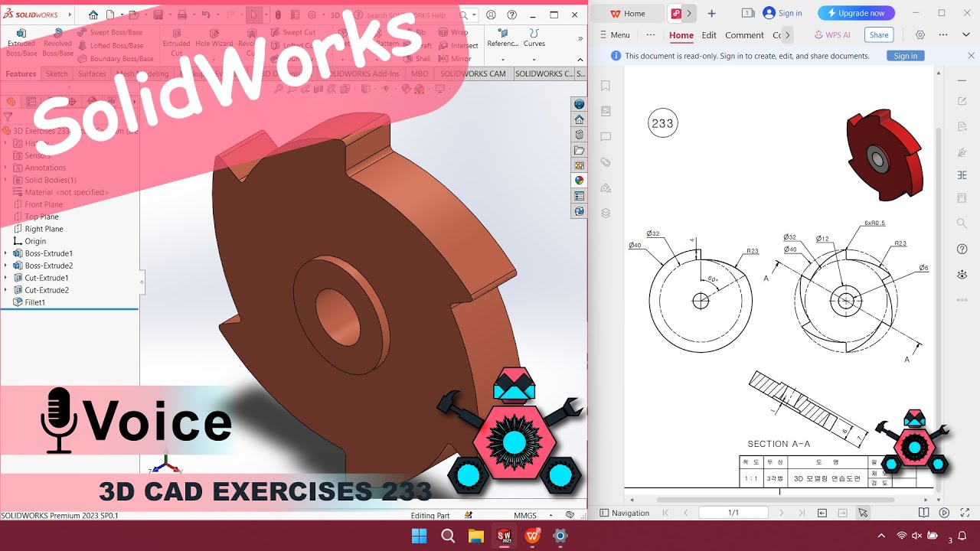Viewport: 980px width, 551px height.
Task: Expand the Cut-Extrude1 feature node
Action: coord(6,278)
